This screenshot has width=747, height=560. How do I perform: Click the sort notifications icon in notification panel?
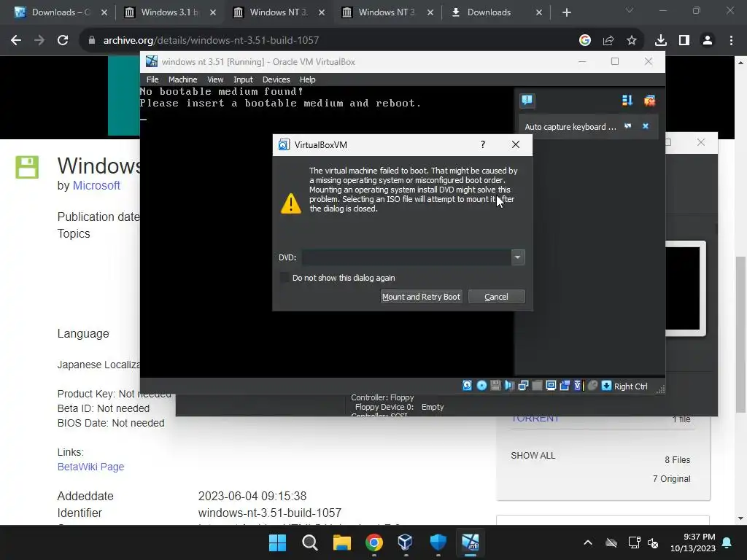tap(627, 101)
